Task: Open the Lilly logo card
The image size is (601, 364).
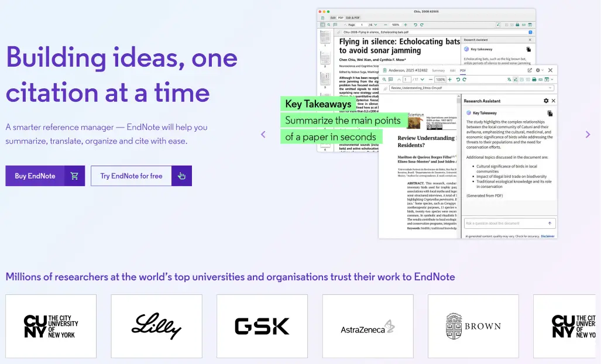Action: pos(156,326)
